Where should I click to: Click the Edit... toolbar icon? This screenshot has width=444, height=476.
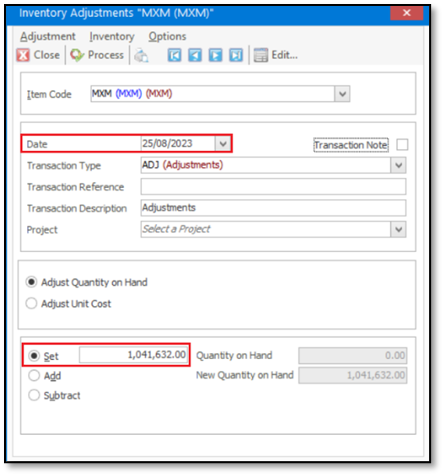coord(261,55)
